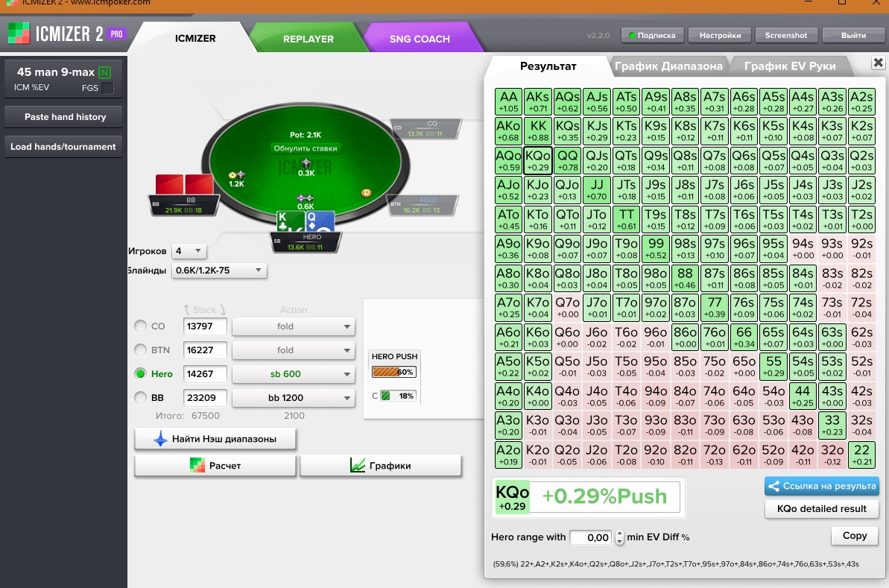Click the colored grid icon on Расчет button
Viewport: 889px width, 588px height.
197,466
